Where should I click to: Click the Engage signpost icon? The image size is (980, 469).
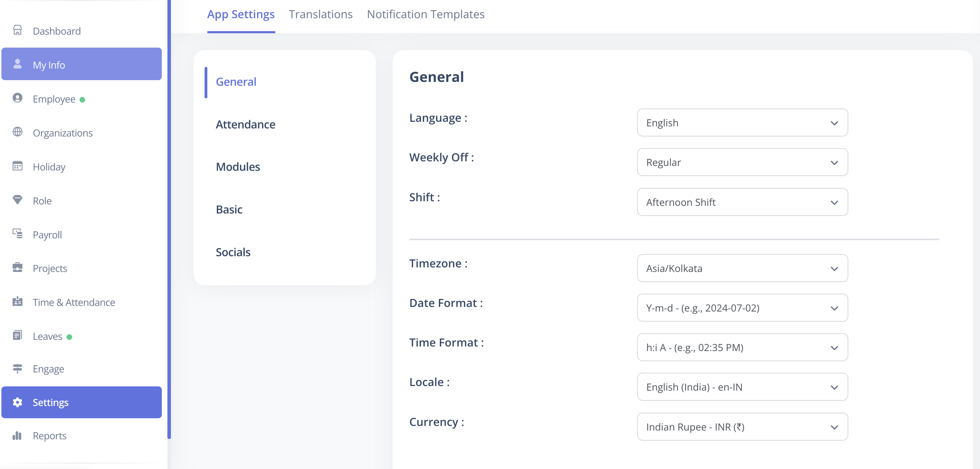pyautogui.click(x=18, y=368)
